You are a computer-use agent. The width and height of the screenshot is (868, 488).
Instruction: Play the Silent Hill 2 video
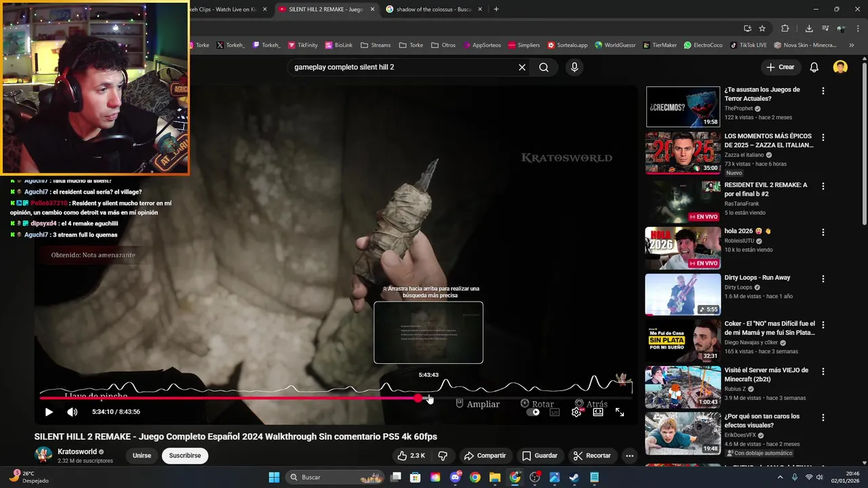pos(49,412)
